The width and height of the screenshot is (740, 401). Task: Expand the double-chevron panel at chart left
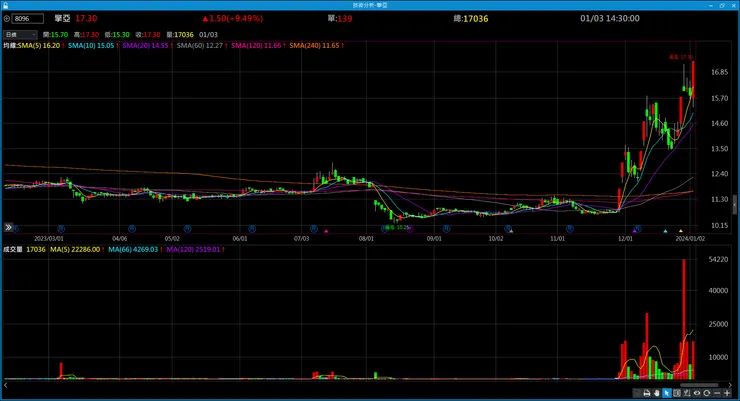(x=8, y=227)
